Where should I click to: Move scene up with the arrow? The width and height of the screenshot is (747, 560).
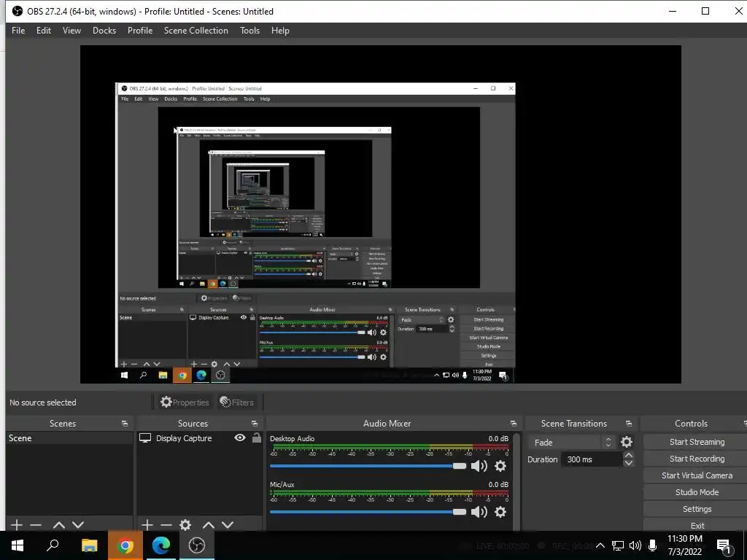[59, 525]
